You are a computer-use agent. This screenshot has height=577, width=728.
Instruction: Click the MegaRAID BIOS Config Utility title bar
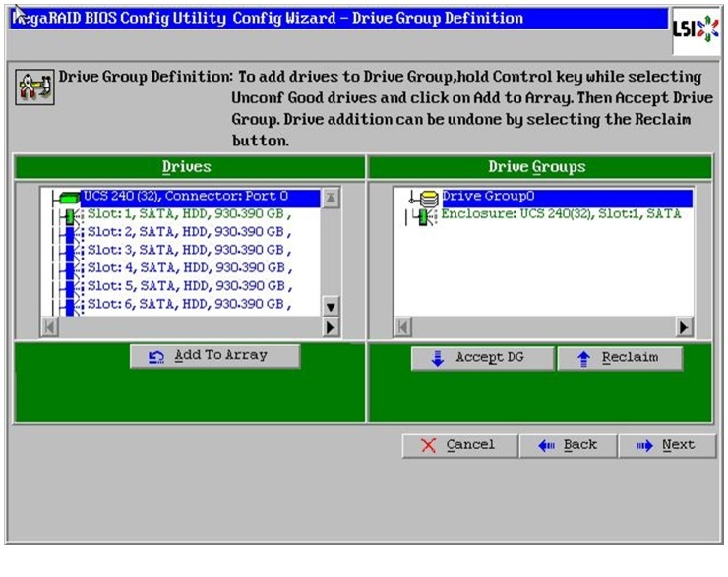point(339,19)
